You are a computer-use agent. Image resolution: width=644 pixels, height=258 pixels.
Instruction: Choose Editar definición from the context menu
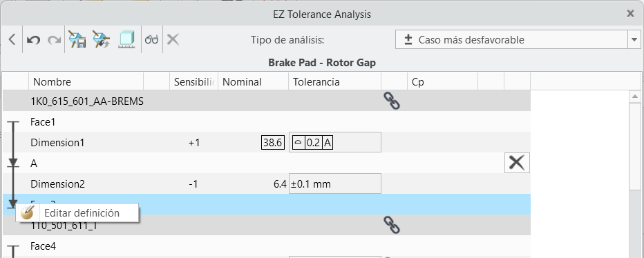click(x=77, y=213)
